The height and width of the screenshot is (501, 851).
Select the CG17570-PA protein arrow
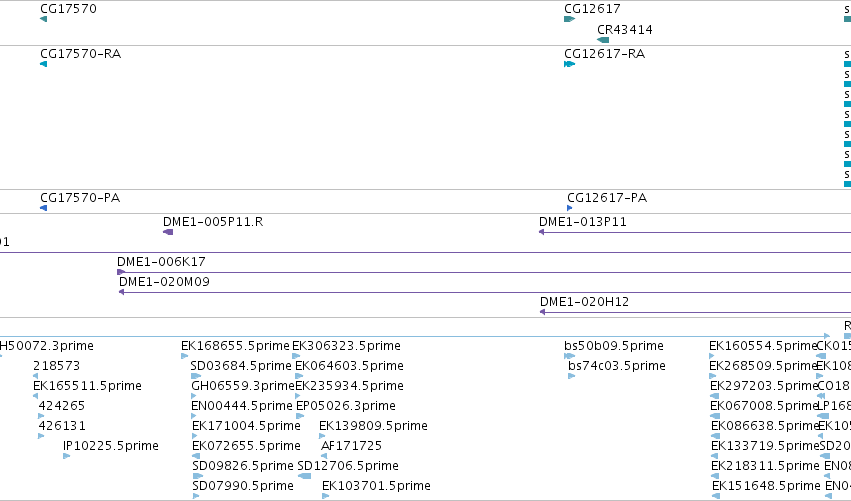coord(43,208)
